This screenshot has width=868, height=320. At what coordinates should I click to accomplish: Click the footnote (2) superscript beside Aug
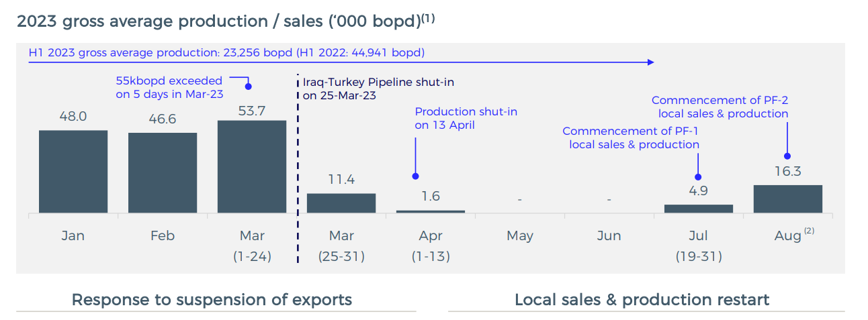pyautogui.click(x=809, y=231)
